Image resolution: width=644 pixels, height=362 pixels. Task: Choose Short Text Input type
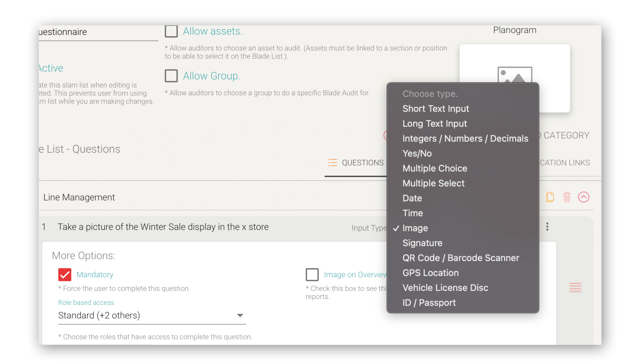pyautogui.click(x=435, y=109)
